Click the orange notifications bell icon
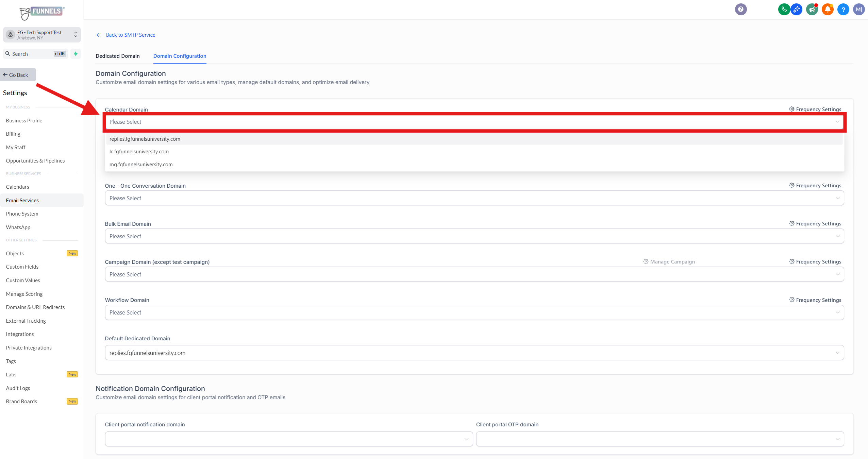The height and width of the screenshot is (459, 868). point(828,9)
